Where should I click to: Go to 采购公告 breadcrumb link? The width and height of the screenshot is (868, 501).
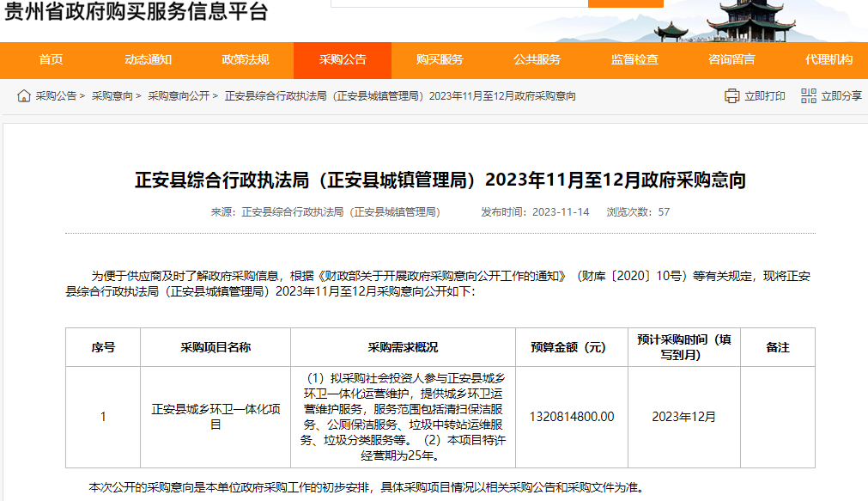pyautogui.click(x=56, y=96)
